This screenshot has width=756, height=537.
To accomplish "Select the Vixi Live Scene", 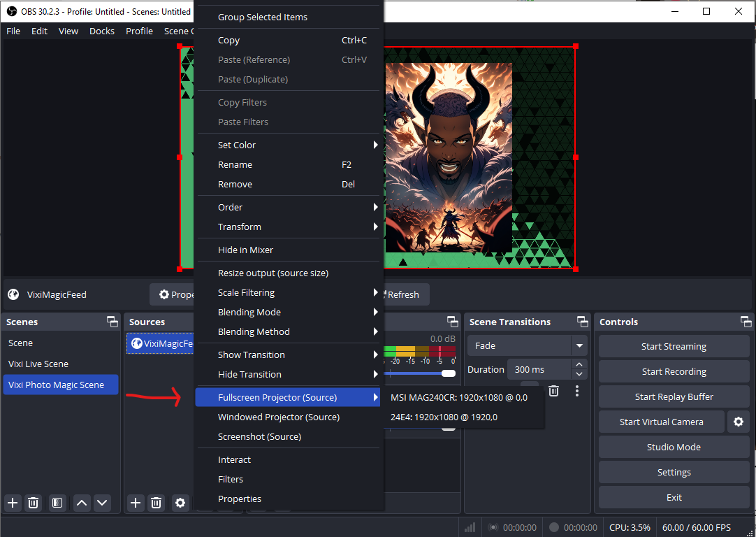I will click(x=61, y=364).
